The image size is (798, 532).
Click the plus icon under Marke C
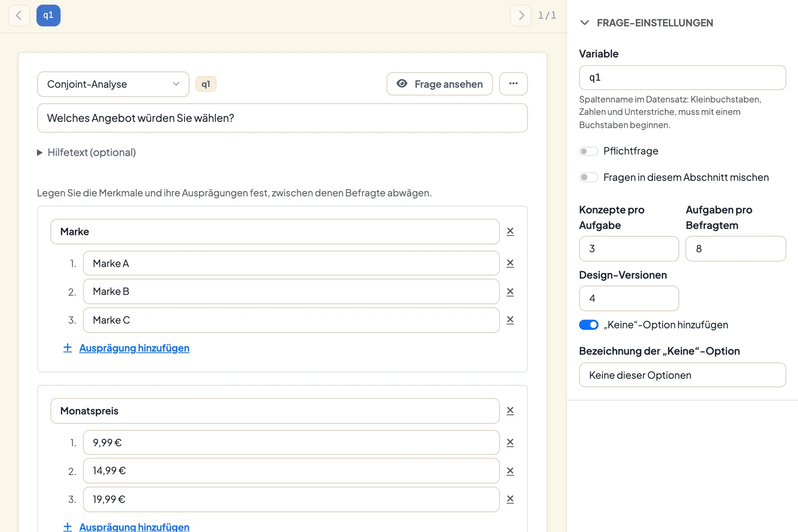point(68,348)
